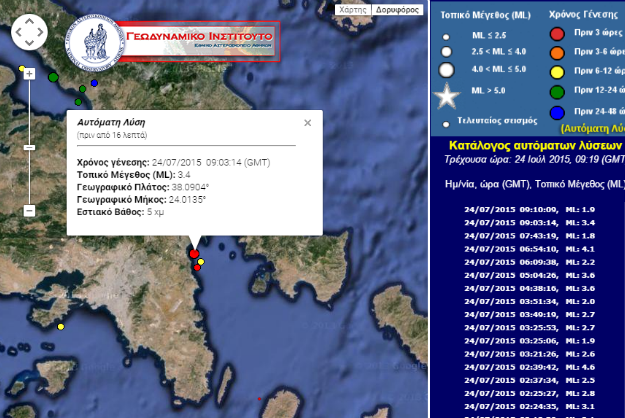Click the yellow marker at top left coast
This screenshot has width=625, height=418.
pos(22,69)
